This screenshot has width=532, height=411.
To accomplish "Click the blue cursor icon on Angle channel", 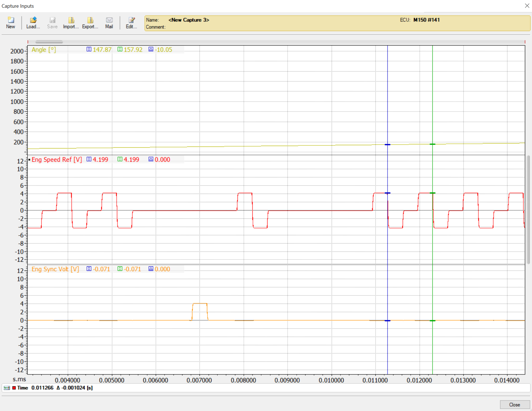I will [x=89, y=49].
